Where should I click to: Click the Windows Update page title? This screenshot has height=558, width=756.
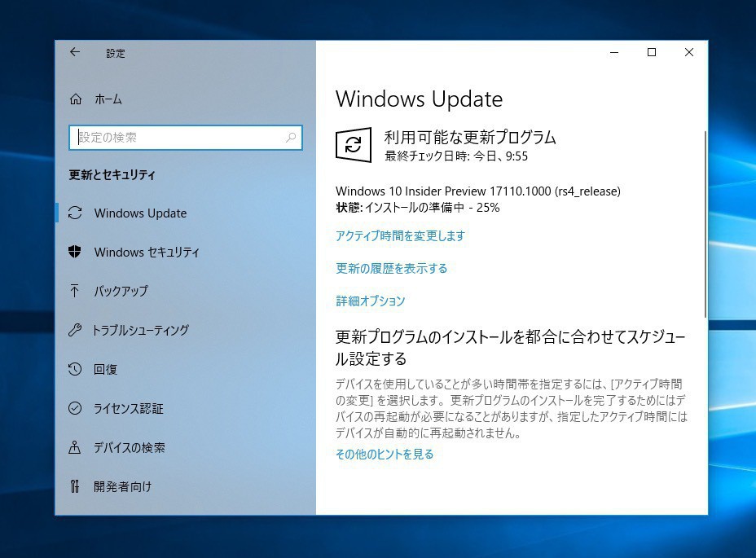419,99
